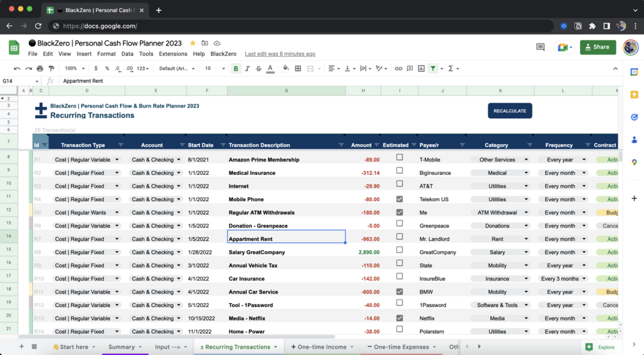Image resolution: width=644 pixels, height=355 pixels.
Task: Click the Explore button
Action: (600, 347)
